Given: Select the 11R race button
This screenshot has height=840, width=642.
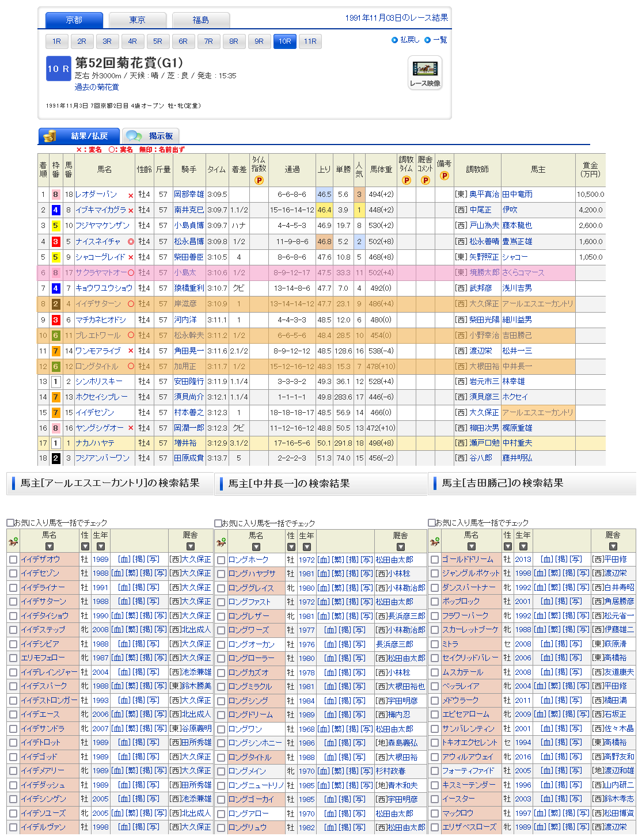Looking at the screenshot, I should click(x=310, y=41).
